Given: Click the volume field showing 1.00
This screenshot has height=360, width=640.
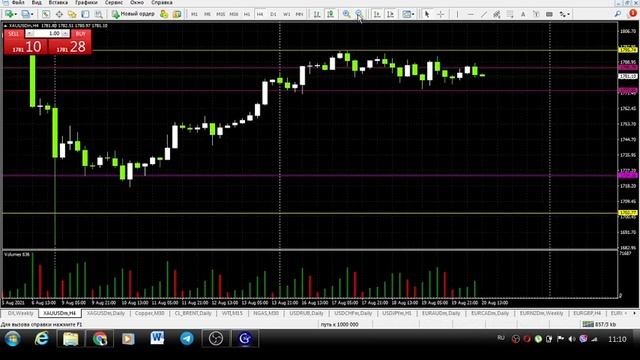Looking at the screenshot, I should pyautogui.click(x=47, y=33).
